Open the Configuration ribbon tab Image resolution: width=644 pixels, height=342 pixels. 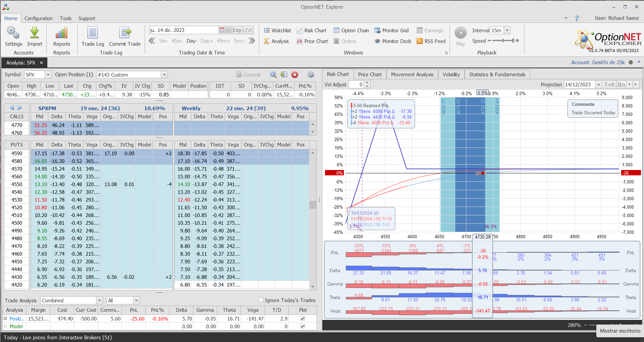38,18
